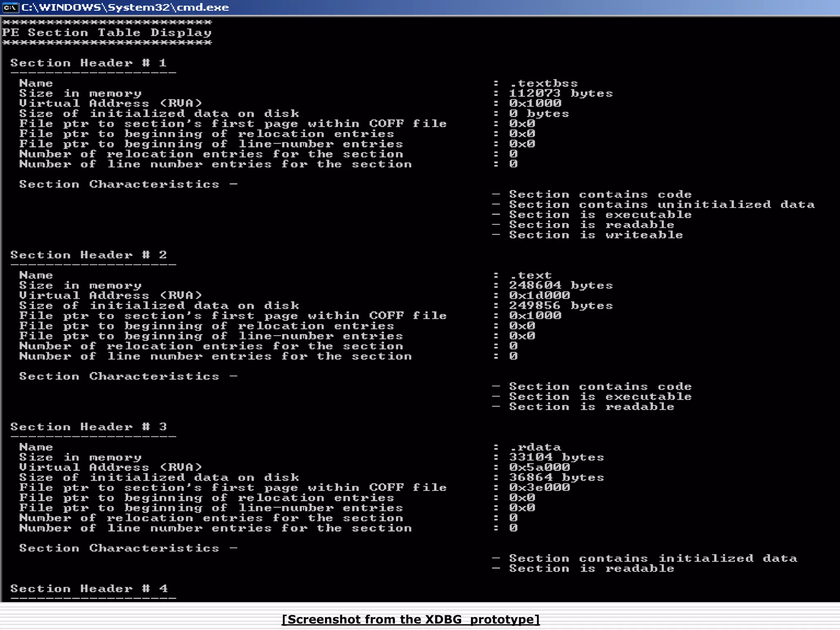
Task: Select the '249856 bytes' size on disk value
Action: (561, 306)
